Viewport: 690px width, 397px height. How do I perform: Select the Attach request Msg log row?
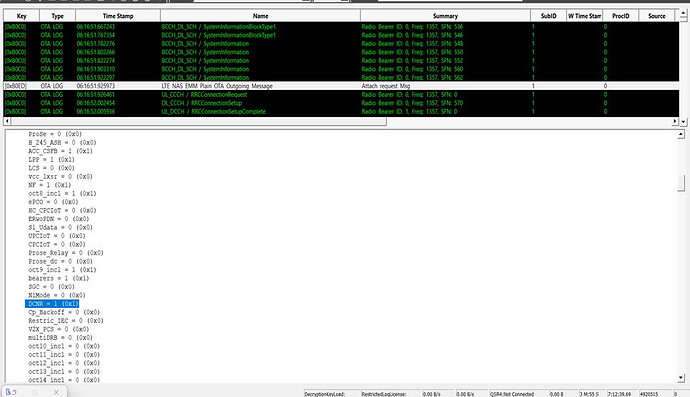(341, 86)
